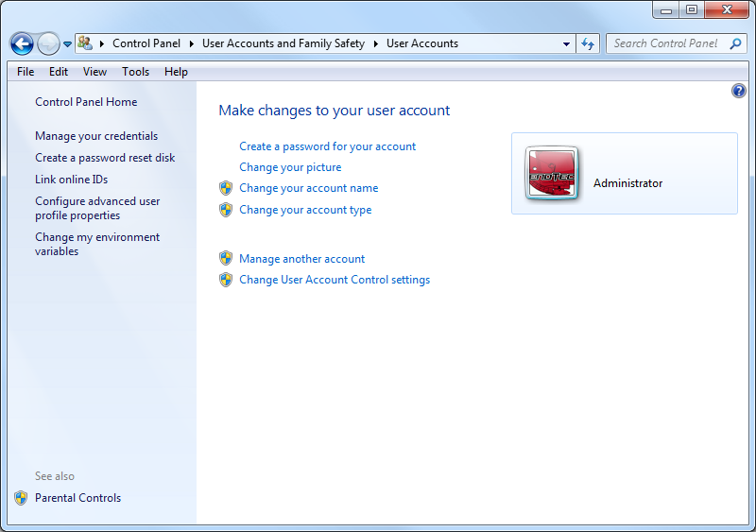Open Link online IDs

click(71, 180)
